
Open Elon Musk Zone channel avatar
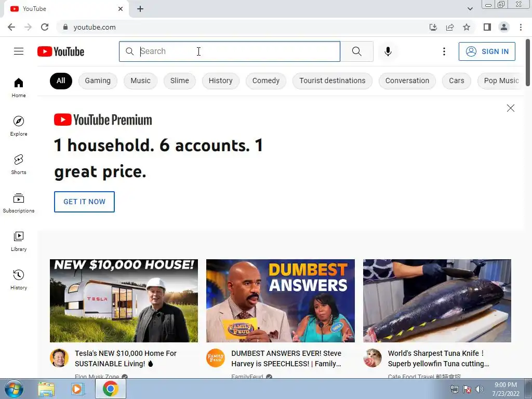coord(59,357)
